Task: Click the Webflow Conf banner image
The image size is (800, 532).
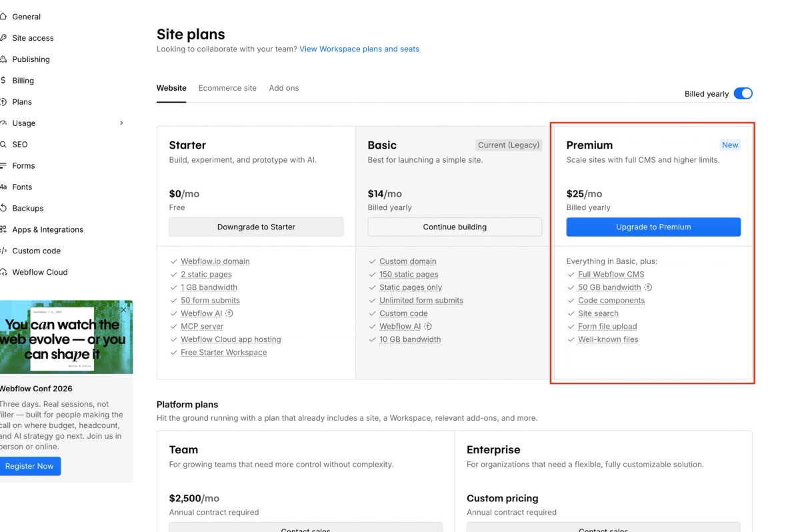Action: click(x=66, y=337)
